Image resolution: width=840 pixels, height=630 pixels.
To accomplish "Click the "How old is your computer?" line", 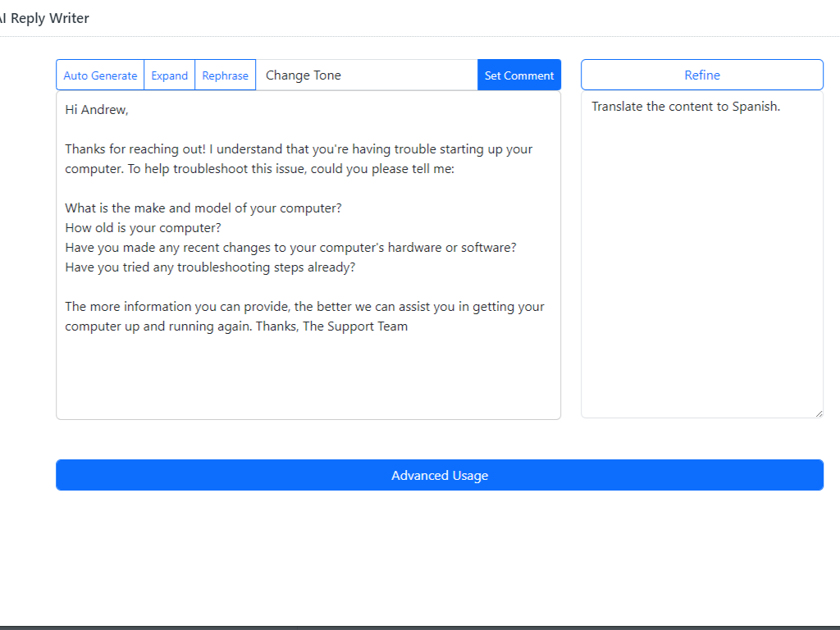I will pos(143,228).
